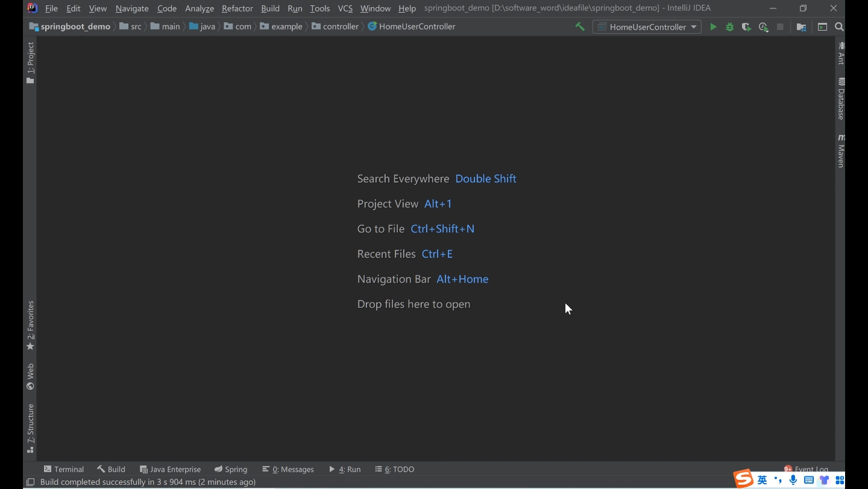Open the Web tool window tab
Viewport: 868px width, 489px height.
click(x=30, y=377)
